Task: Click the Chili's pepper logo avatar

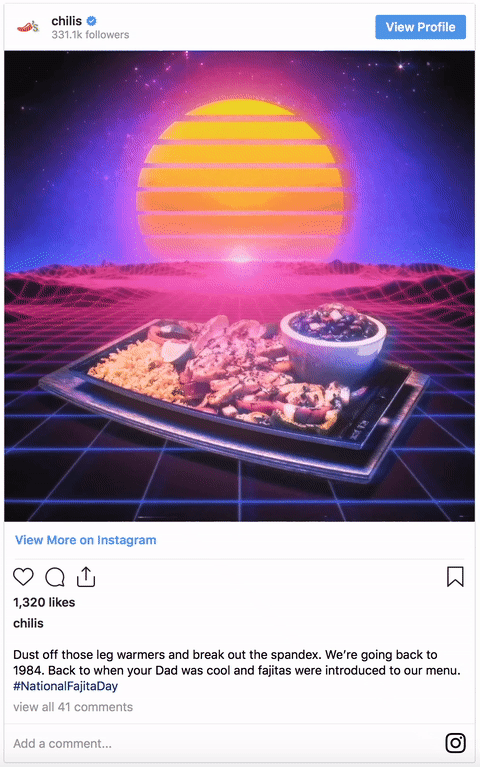Action: click(x=28, y=27)
